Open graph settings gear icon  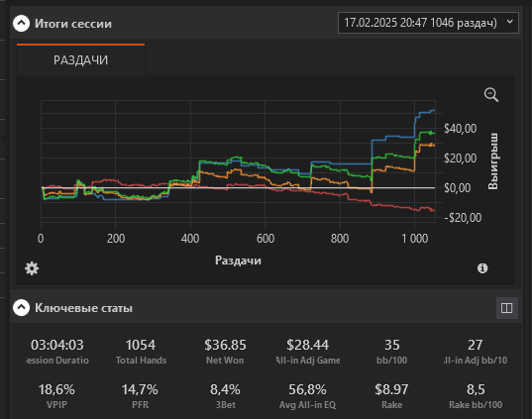tap(32, 268)
